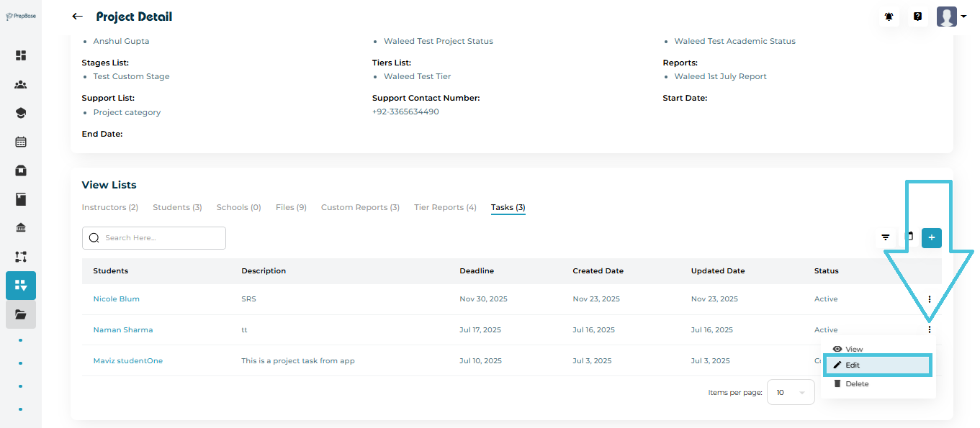
Task: Open the calendar sidebar icon
Action: click(21, 142)
